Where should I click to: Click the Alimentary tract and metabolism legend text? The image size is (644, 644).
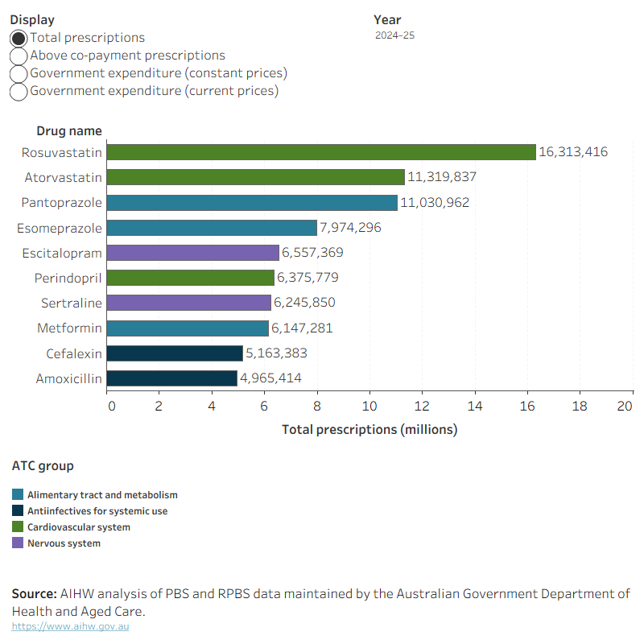(103, 495)
